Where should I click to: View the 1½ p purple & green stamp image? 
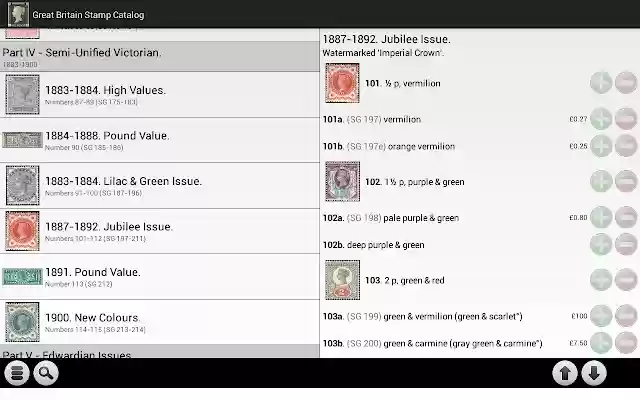(x=342, y=181)
